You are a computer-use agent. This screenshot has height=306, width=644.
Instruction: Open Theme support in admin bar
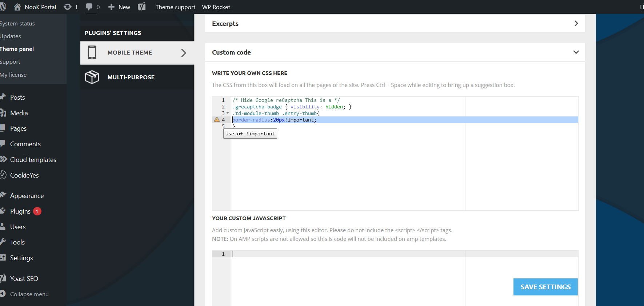175,7
